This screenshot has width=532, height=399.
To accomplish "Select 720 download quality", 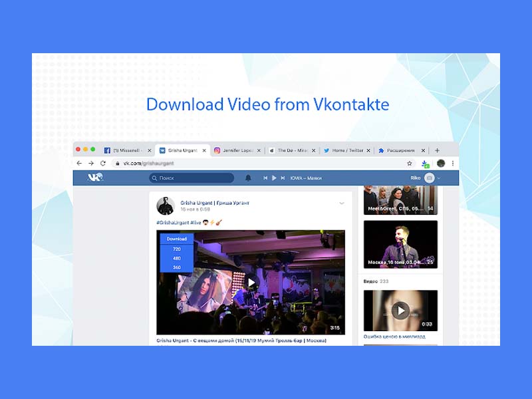I will click(176, 249).
